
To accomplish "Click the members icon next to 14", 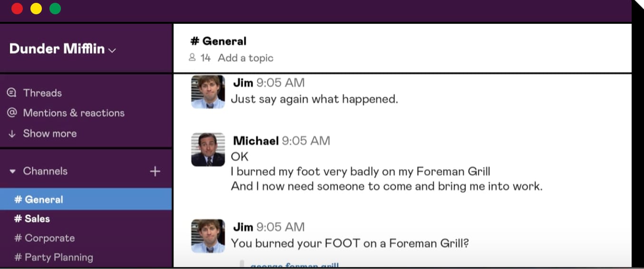I will tap(192, 58).
